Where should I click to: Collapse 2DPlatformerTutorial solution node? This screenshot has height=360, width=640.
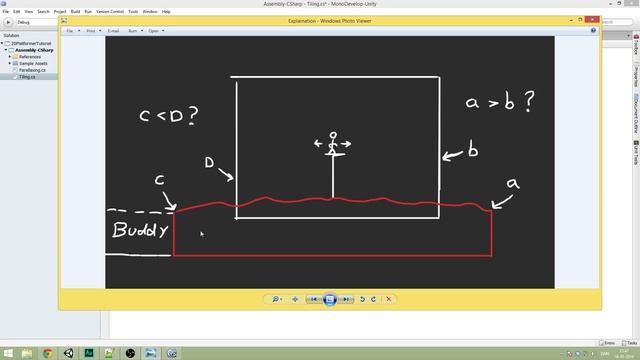(x=2, y=43)
